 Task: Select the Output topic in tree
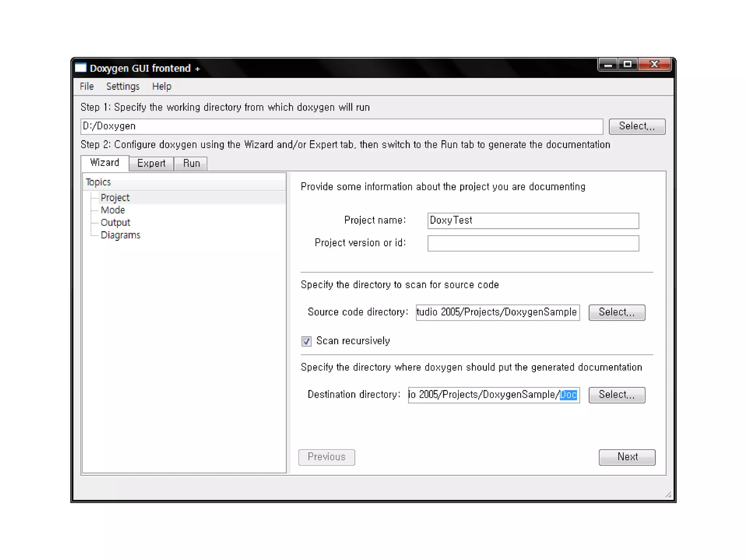point(115,222)
